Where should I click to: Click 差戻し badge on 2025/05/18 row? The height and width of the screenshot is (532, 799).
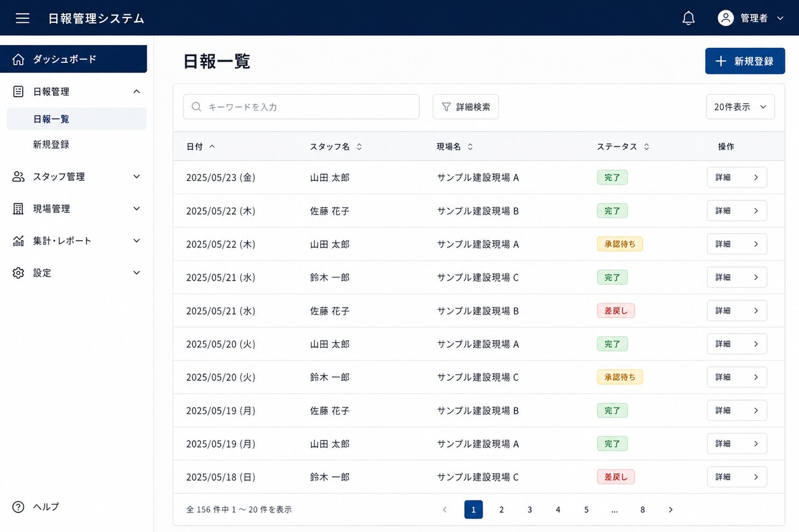616,477
